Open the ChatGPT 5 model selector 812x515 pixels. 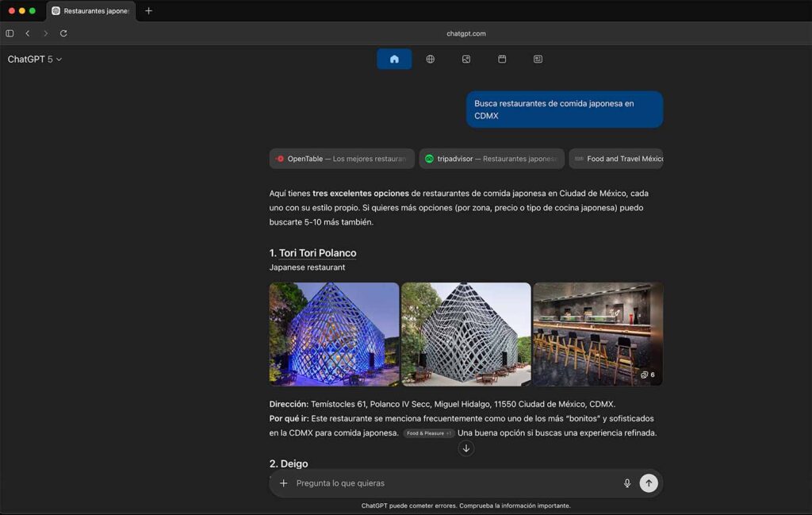click(x=33, y=60)
